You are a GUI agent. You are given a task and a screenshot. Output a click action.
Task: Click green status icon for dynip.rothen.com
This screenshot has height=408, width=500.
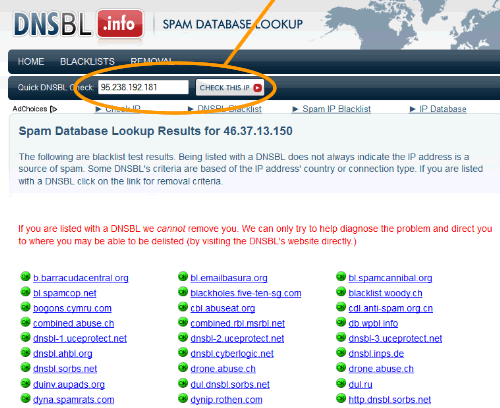(183, 398)
